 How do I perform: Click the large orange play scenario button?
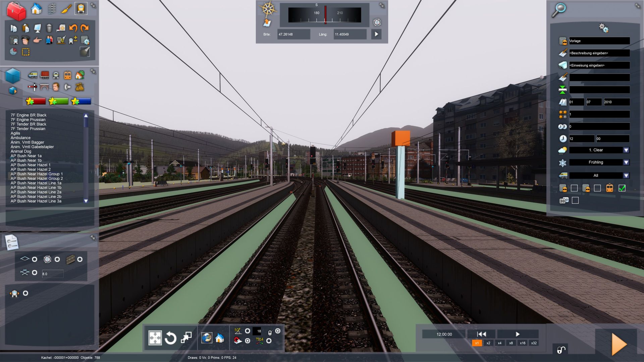[x=619, y=344]
